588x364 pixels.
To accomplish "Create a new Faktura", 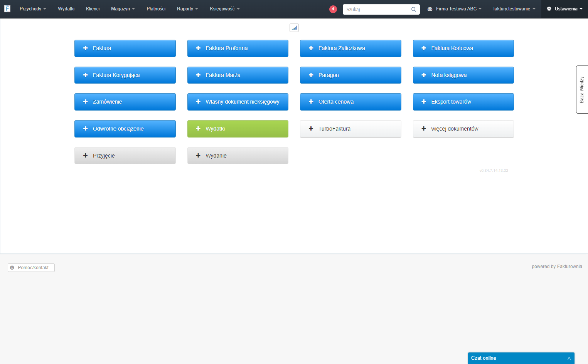I will click(125, 48).
